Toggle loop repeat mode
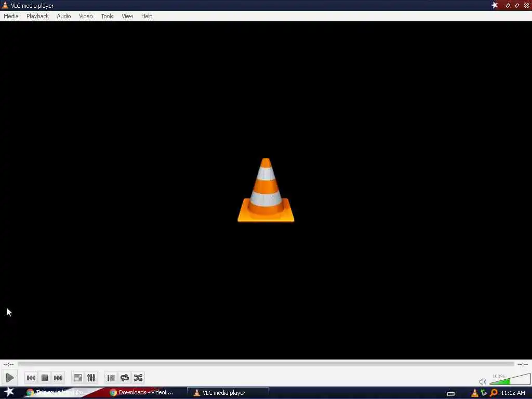532x399 pixels. pos(125,378)
